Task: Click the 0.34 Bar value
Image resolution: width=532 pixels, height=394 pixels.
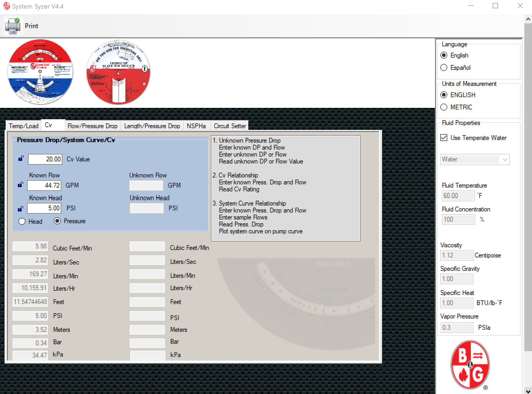Action: pos(30,343)
